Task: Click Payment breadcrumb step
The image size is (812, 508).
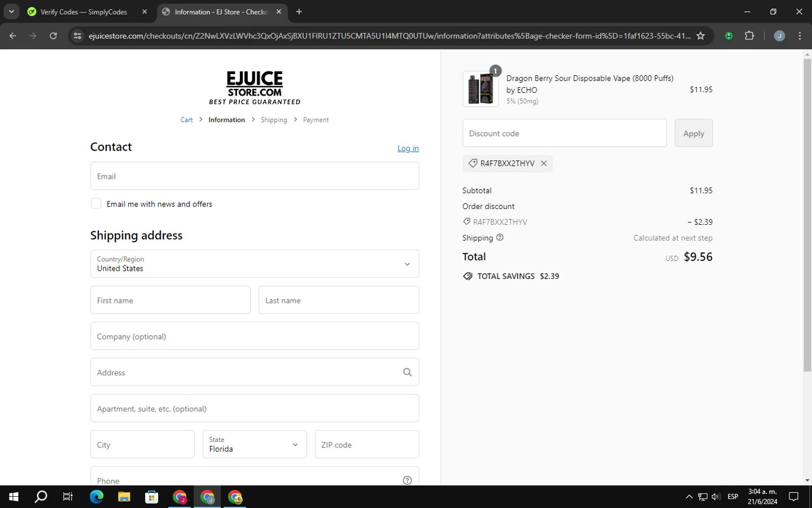Action: pos(316,120)
